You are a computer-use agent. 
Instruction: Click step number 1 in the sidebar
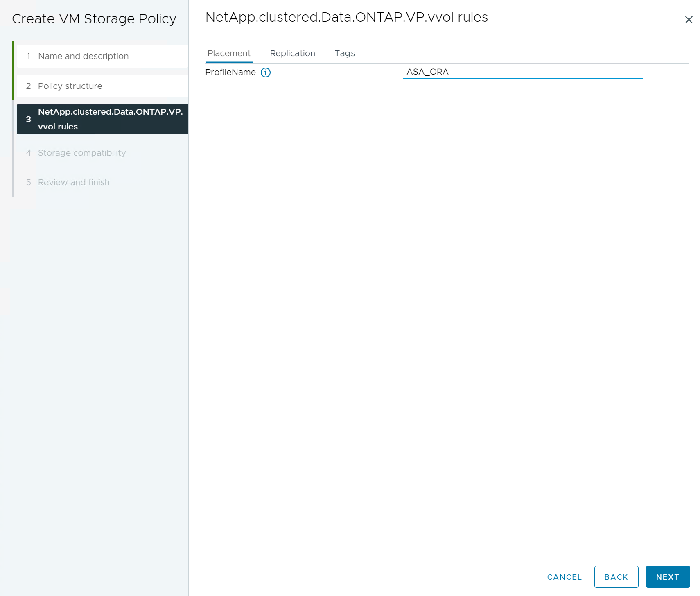point(28,56)
